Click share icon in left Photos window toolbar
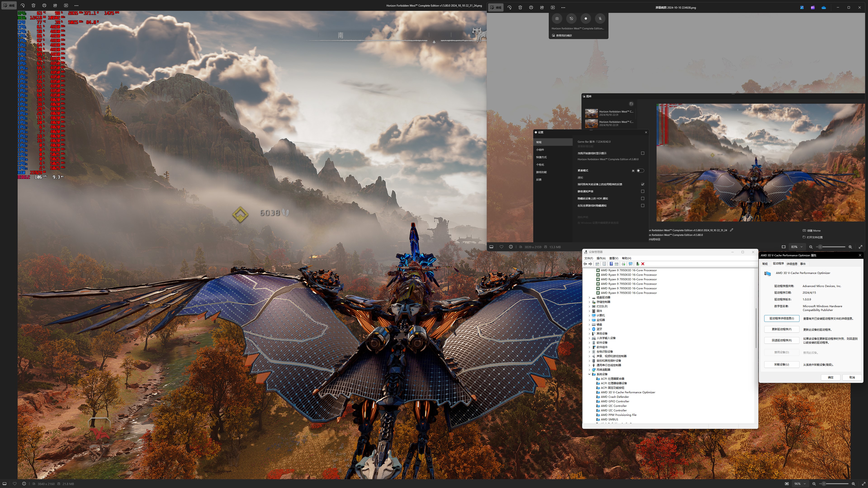Image resolution: width=868 pixels, height=488 pixels. point(55,5)
